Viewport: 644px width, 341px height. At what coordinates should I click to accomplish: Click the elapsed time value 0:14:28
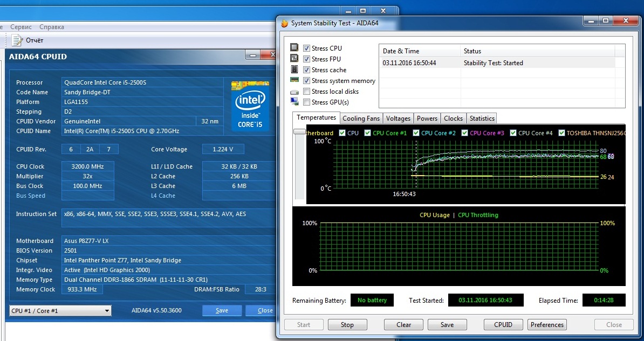(604, 300)
